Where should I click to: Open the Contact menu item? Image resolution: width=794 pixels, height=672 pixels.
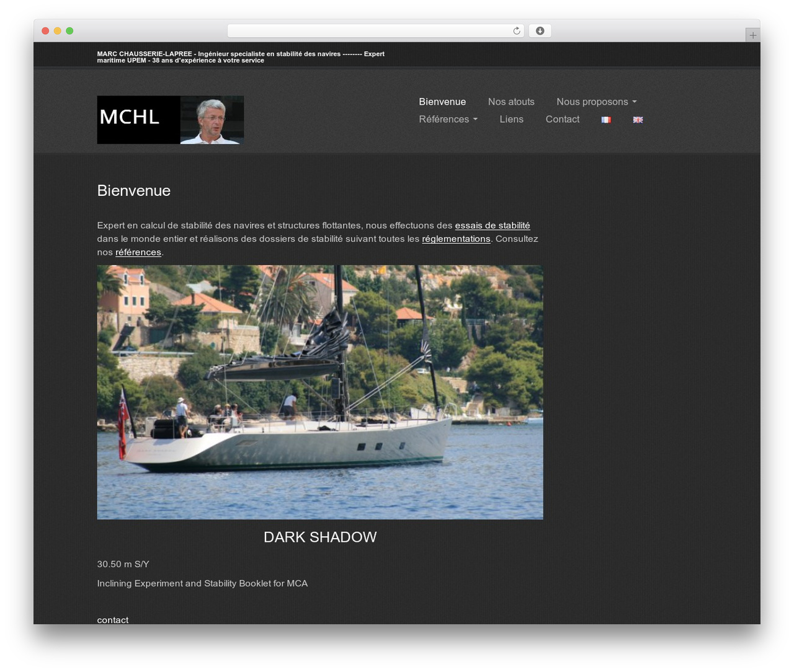coord(563,119)
